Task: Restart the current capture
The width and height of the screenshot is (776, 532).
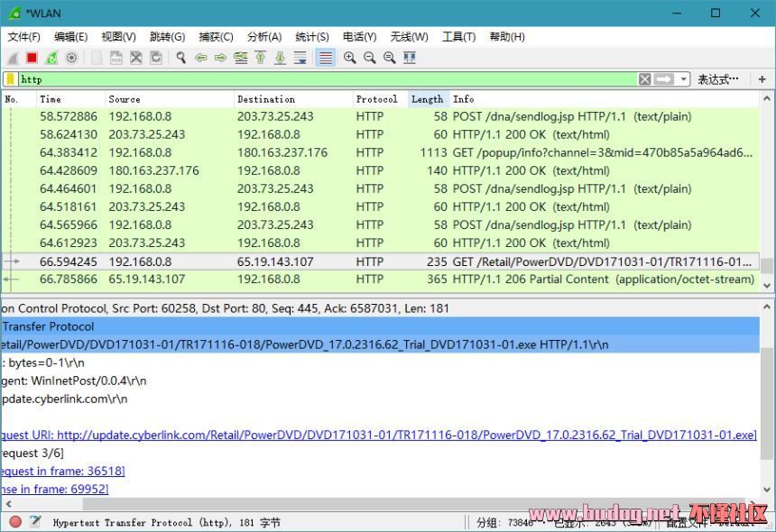Action: click(x=51, y=58)
